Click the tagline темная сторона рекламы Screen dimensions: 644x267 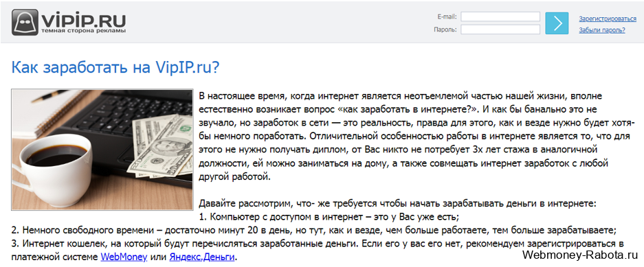point(84,31)
